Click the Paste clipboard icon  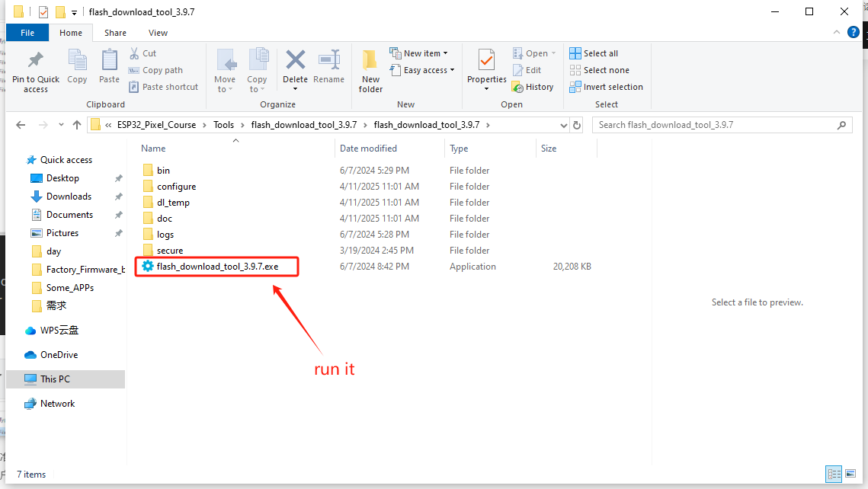click(109, 59)
